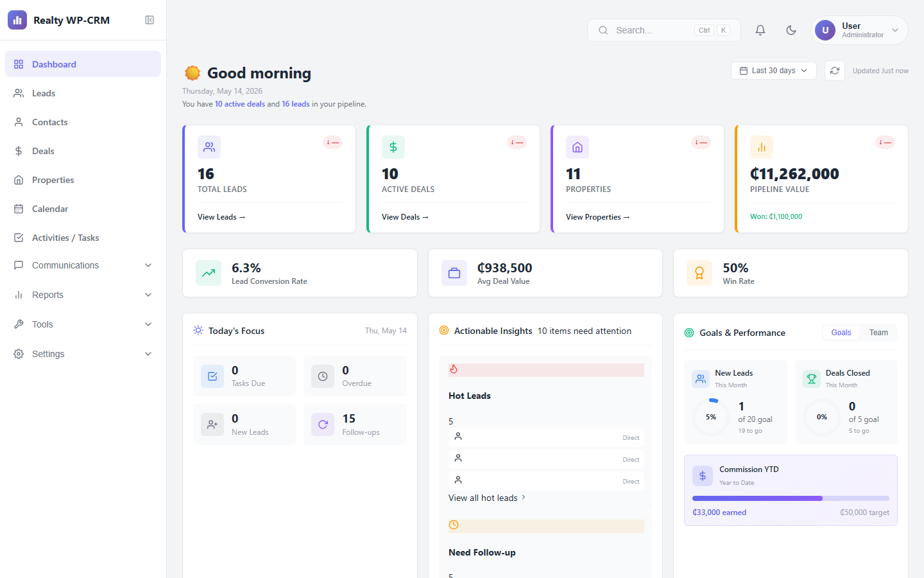Click the 16 leads link
Image resolution: width=924 pixels, height=578 pixels.
296,104
